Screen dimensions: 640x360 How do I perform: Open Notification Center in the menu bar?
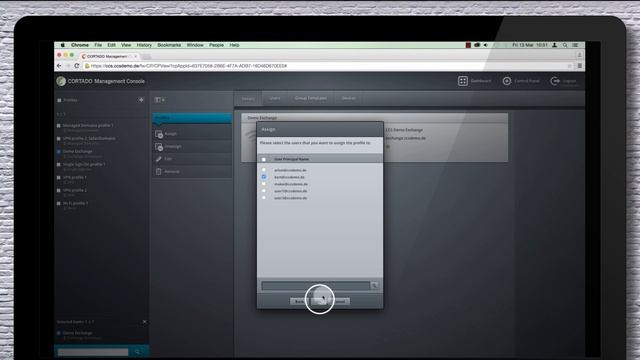(575, 45)
